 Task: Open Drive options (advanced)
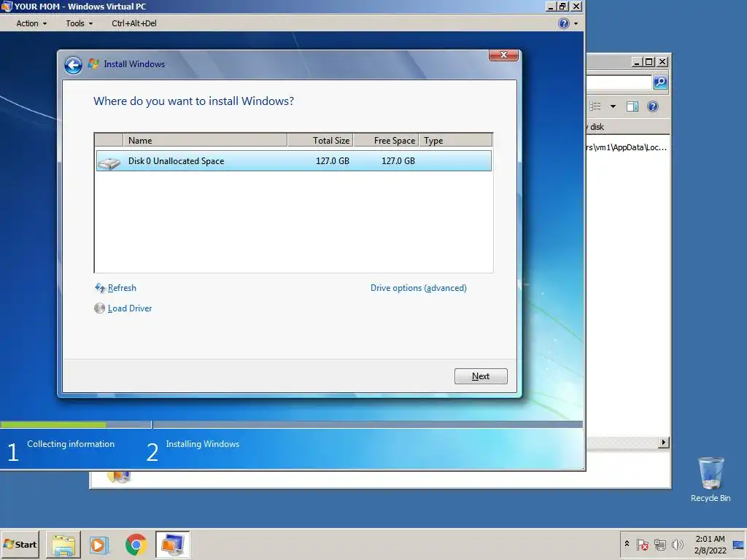(x=419, y=288)
